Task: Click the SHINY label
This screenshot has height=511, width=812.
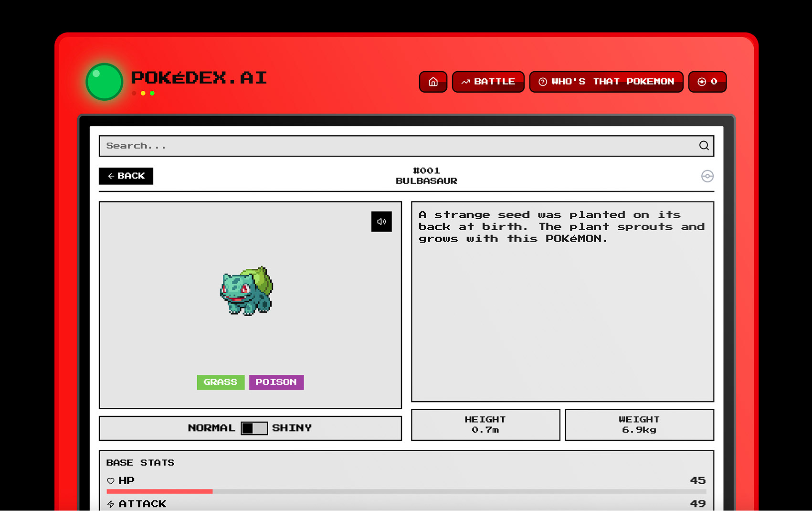Action: coord(292,428)
